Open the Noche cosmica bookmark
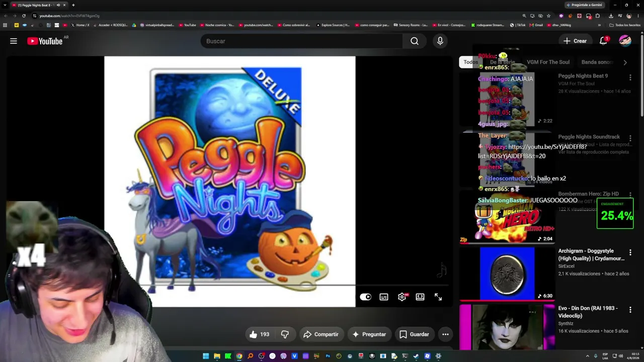This screenshot has width=644, height=362. (x=217, y=25)
